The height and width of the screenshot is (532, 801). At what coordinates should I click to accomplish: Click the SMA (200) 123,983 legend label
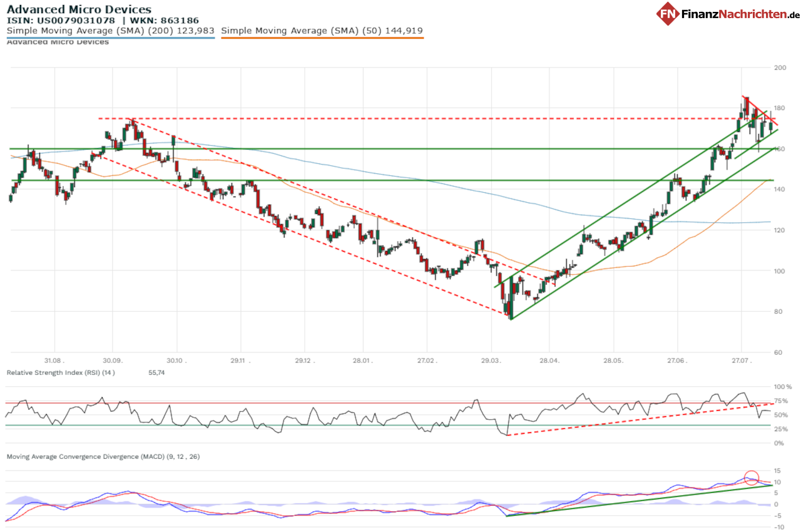pyautogui.click(x=110, y=30)
